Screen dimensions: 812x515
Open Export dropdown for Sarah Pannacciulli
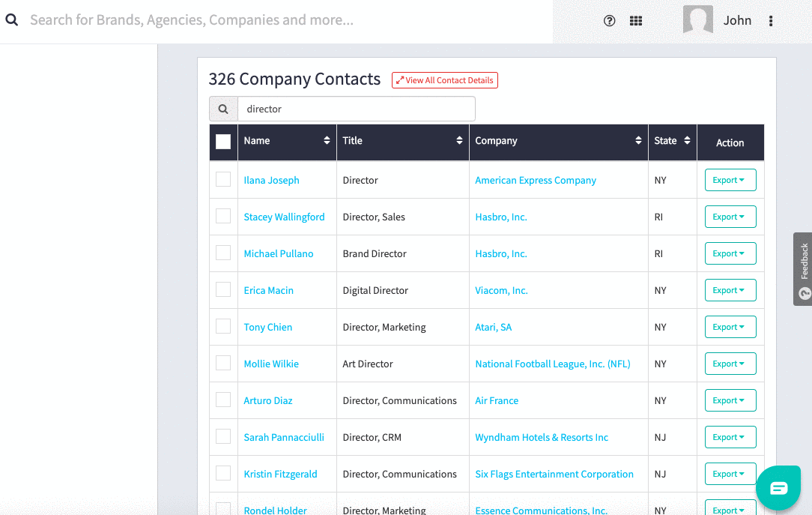pos(730,437)
